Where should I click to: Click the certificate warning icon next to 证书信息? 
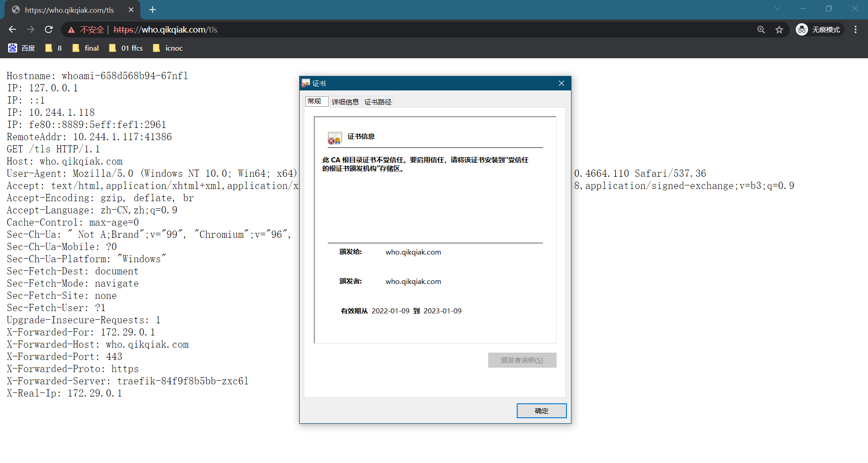coord(335,138)
